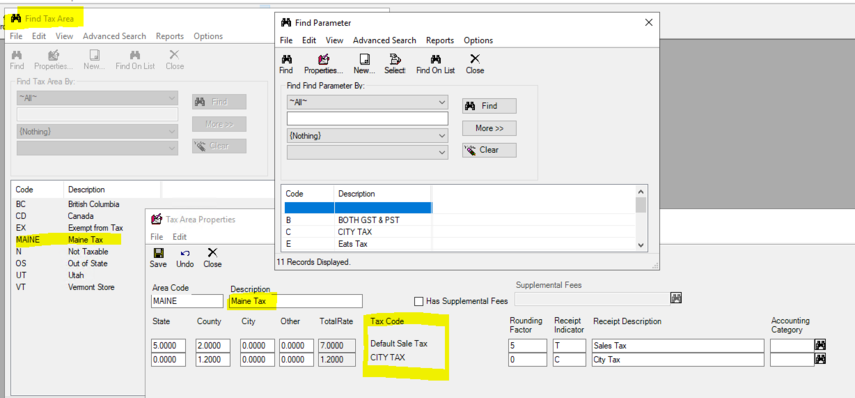The width and height of the screenshot is (855, 398).
Task: Click Default Sale Tax code cell
Action: tap(399, 343)
